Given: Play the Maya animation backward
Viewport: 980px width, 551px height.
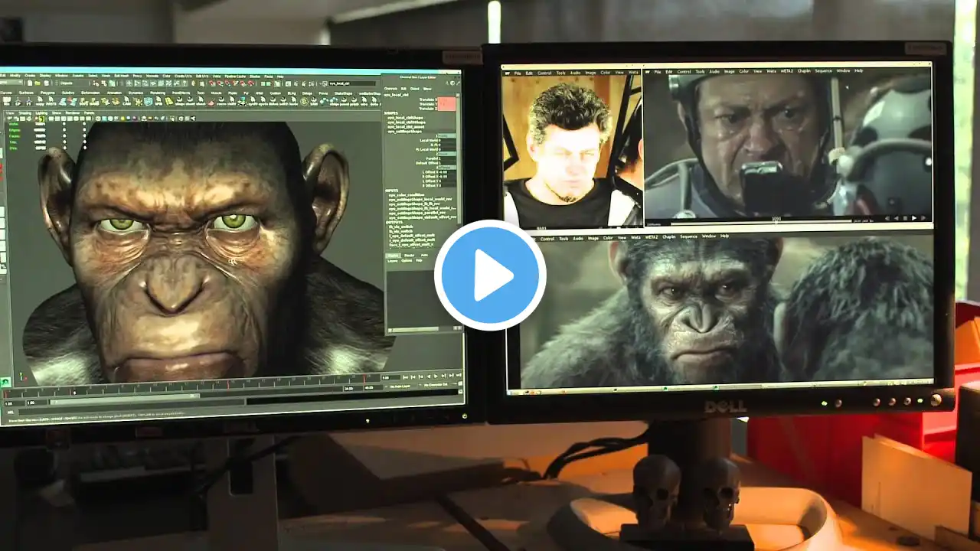Looking at the screenshot, I should point(429,376).
